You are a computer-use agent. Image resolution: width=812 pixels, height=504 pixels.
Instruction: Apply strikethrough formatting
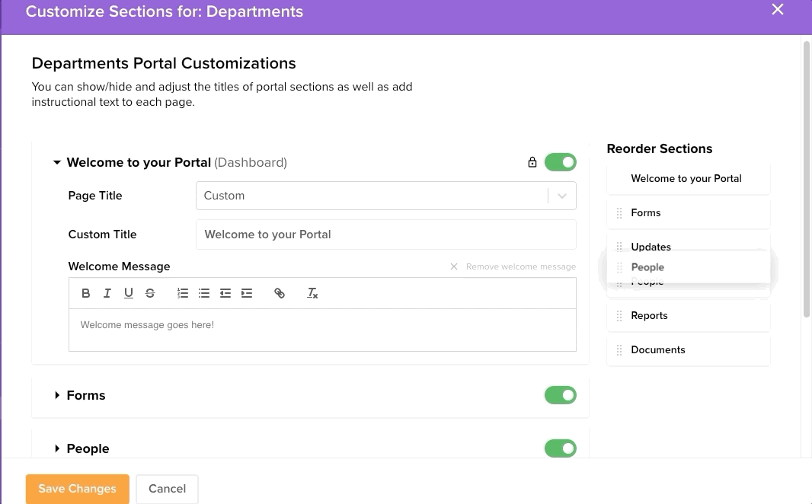click(x=150, y=293)
